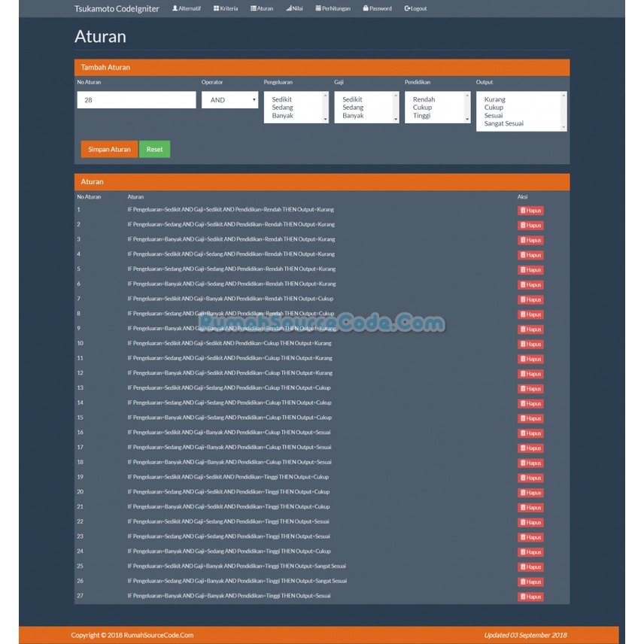Open the Operator AND dropdown

pyautogui.click(x=229, y=100)
